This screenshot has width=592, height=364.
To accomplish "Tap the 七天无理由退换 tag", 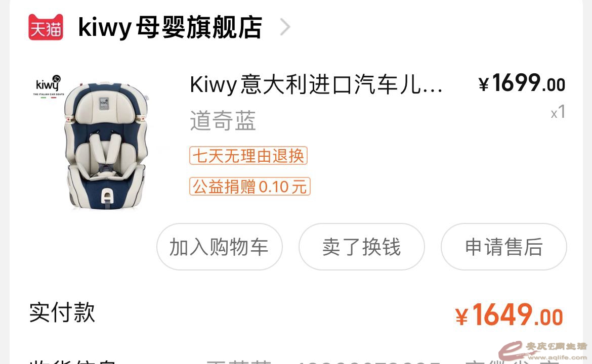I will [248, 155].
